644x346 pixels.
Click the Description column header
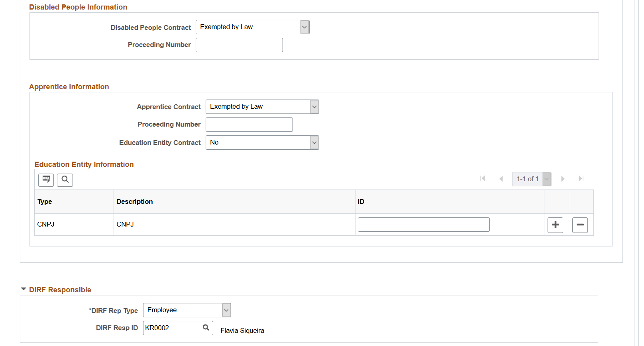tap(135, 201)
